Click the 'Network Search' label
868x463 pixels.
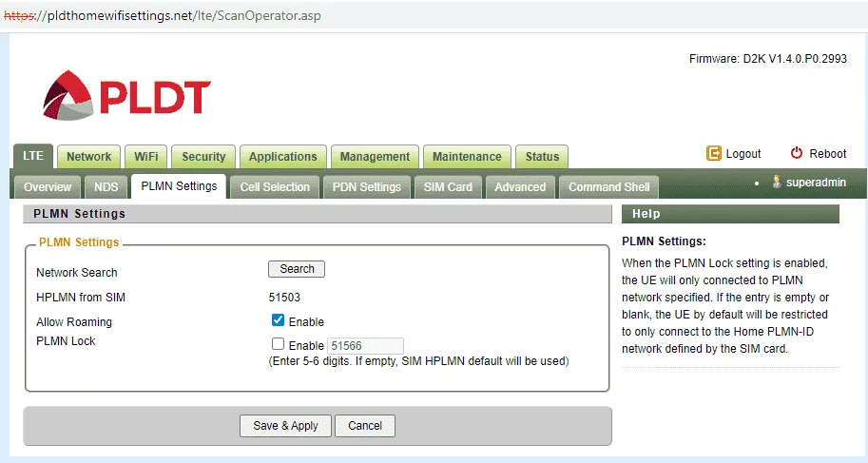(x=77, y=273)
